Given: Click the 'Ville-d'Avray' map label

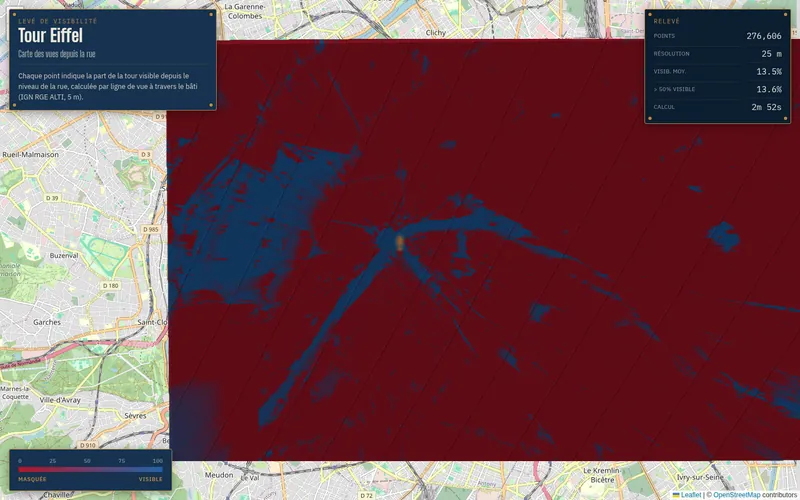Looking at the screenshot, I should 60,400.
